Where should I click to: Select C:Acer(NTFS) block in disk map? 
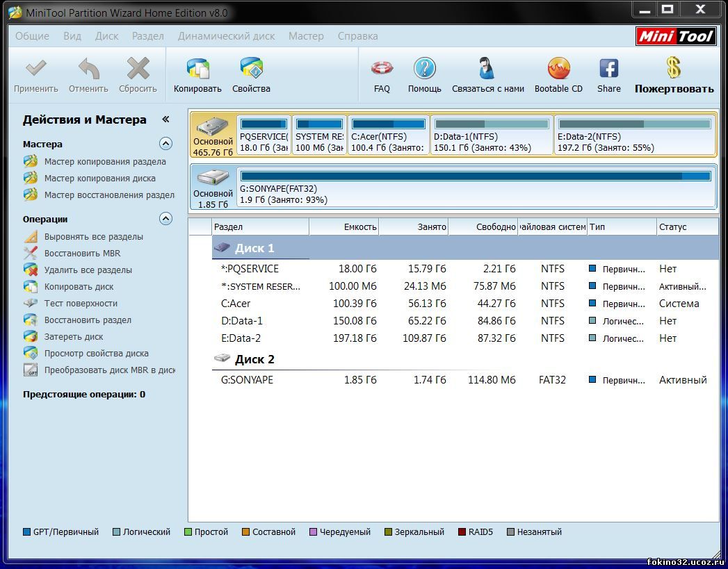pos(389,135)
